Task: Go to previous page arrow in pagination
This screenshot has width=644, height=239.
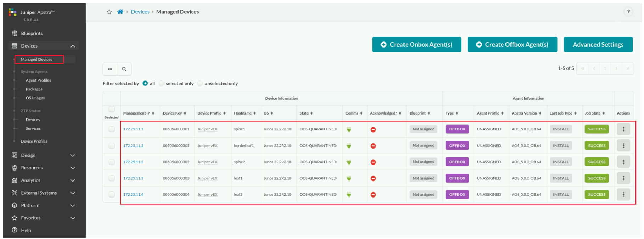Action: tap(594, 68)
